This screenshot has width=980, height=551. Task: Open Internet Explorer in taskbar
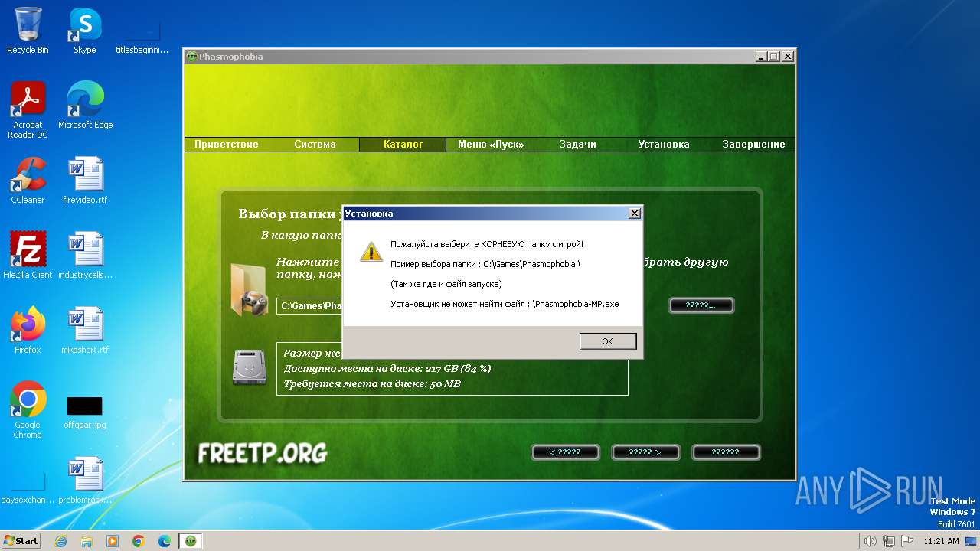click(x=60, y=541)
